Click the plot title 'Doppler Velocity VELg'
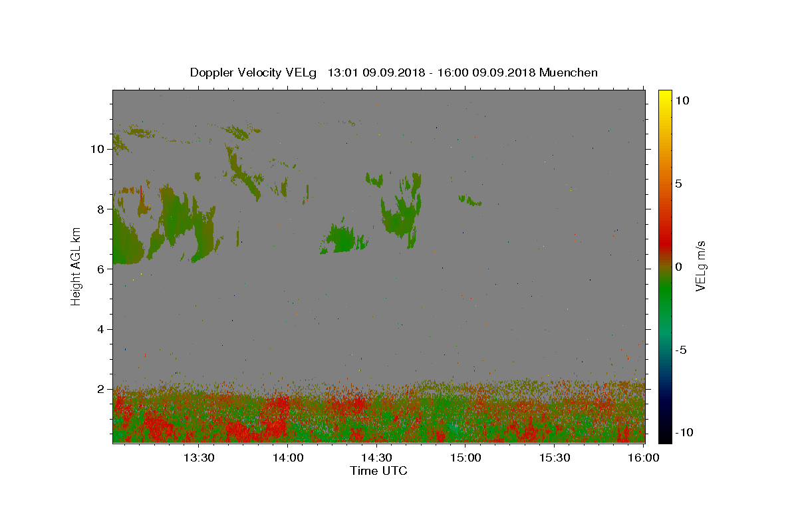Image resolution: width=798 pixels, height=532 pixels. [255, 72]
